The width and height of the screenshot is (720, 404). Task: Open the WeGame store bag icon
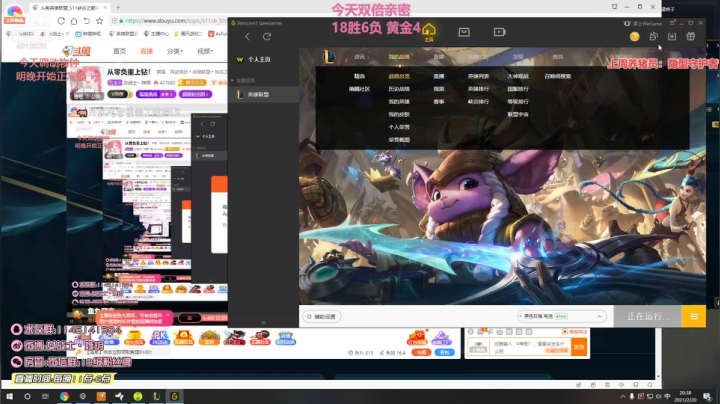tap(464, 32)
